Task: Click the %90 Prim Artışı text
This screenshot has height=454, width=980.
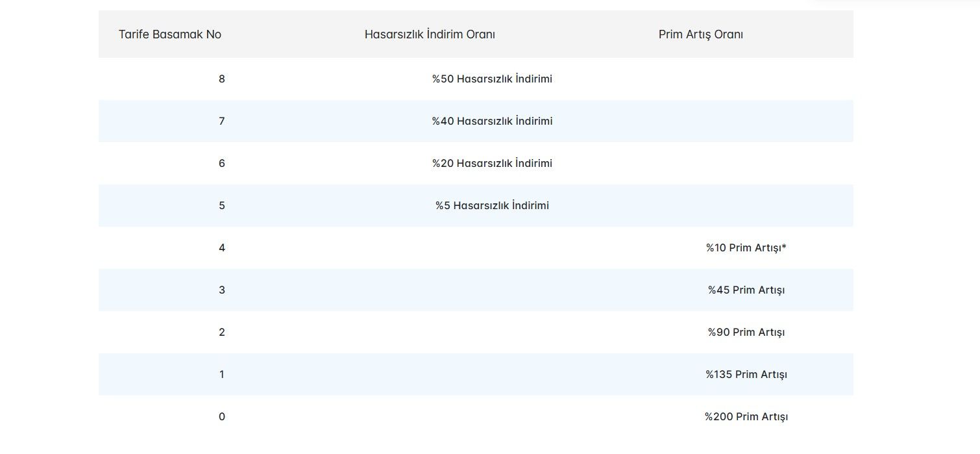Action: tap(746, 333)
